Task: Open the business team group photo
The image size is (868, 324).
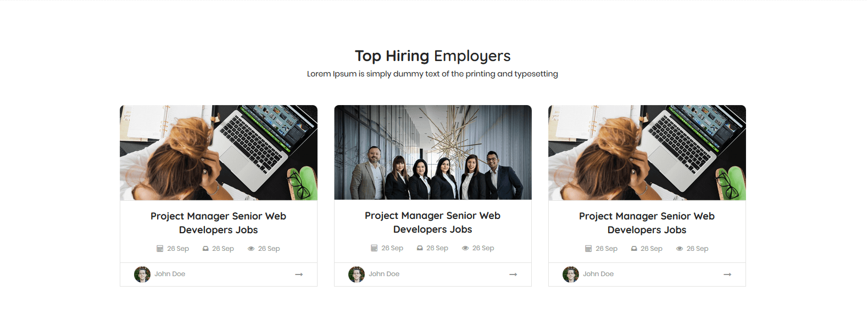Action: pos(433,152)
